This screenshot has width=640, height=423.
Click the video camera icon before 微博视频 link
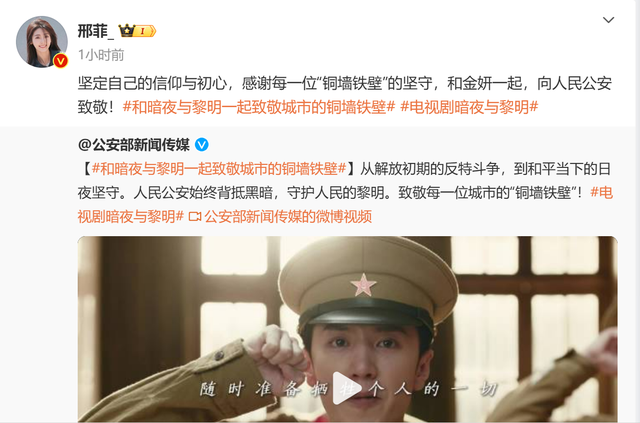(195, 217)
